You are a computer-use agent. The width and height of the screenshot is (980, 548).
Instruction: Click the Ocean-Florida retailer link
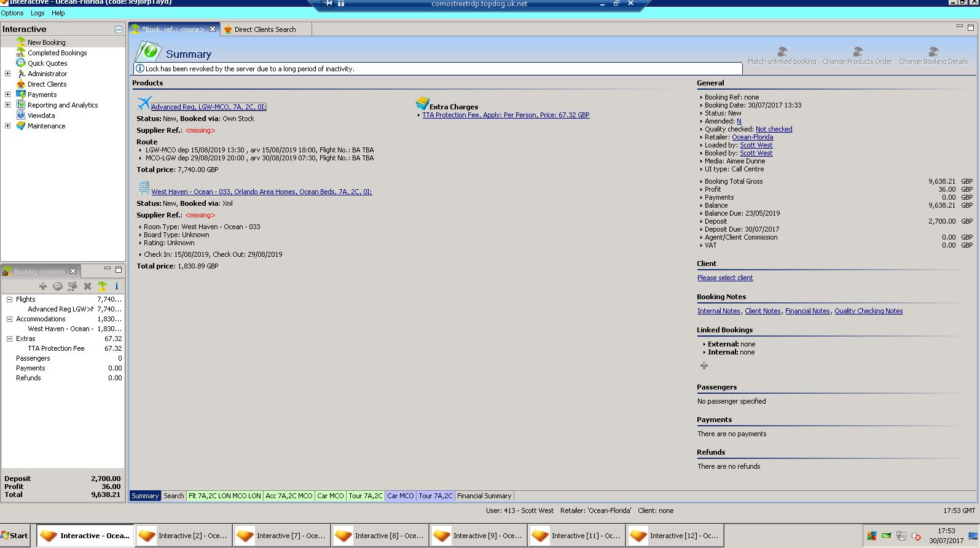[753, 137]
